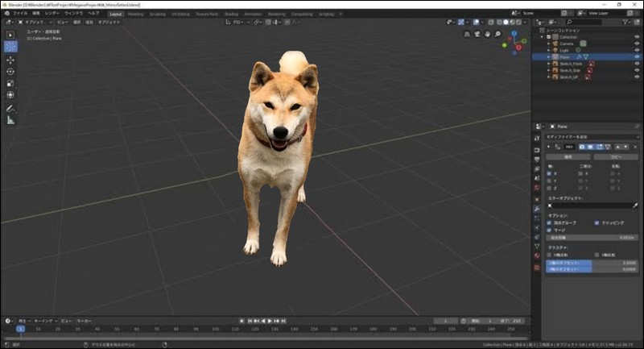The image size is (644, 349).
Task: Hide the Camera object via eye icon
Action: 637,44
